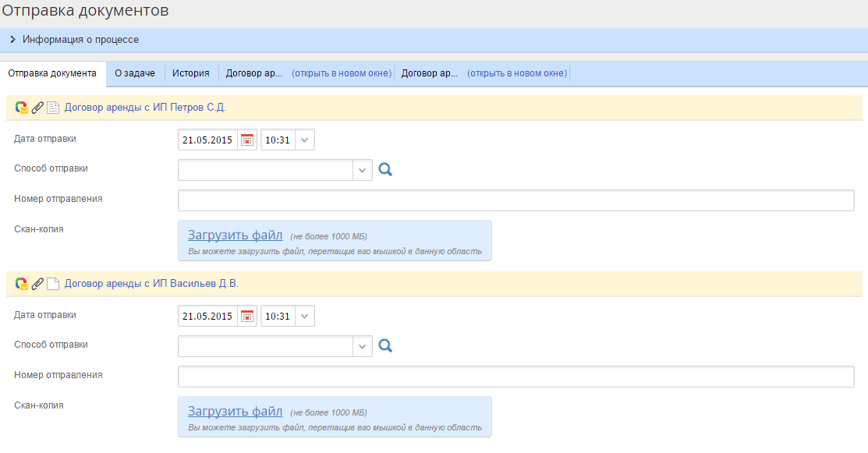Click the 'Номер отправления' field for Петров contract
Image resolution: width=868 pixels, height=453 pixels.
(515, 200)
